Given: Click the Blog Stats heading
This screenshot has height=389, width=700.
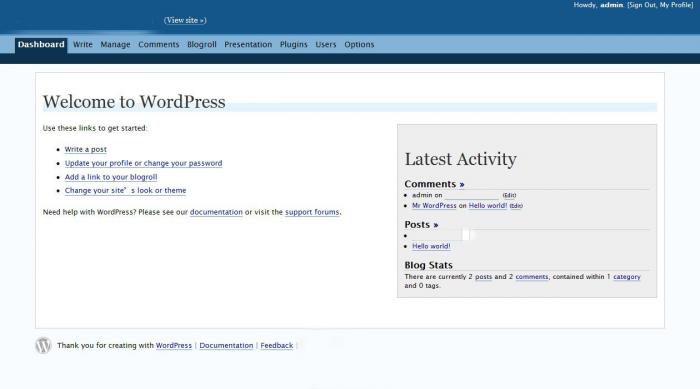Looking at the screenshot, I should pyautogui.click(x=429, y=265).
